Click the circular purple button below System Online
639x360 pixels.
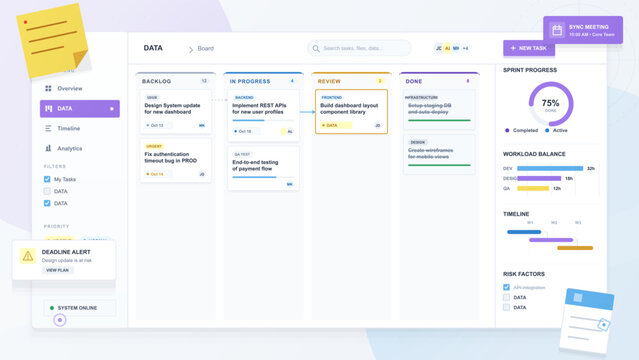point(60,320)
